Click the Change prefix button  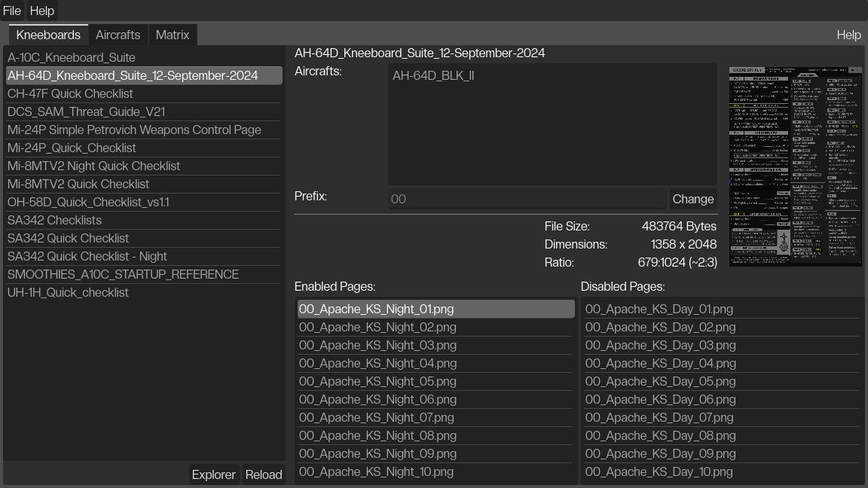[692, 199]
